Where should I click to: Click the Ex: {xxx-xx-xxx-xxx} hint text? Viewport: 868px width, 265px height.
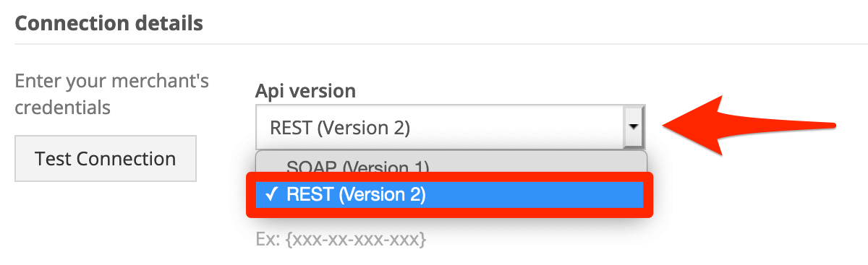pos(341,238)
